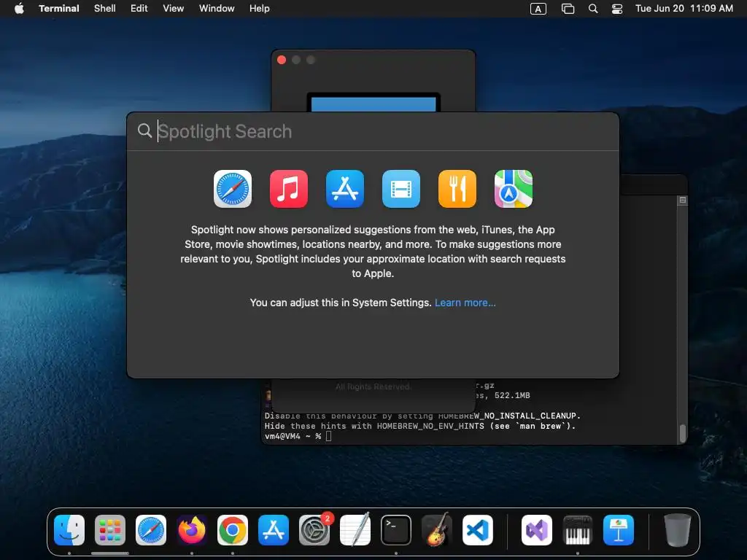Open the screen mirroring menu bar icon
747x560 pixels.
(568, 9)
